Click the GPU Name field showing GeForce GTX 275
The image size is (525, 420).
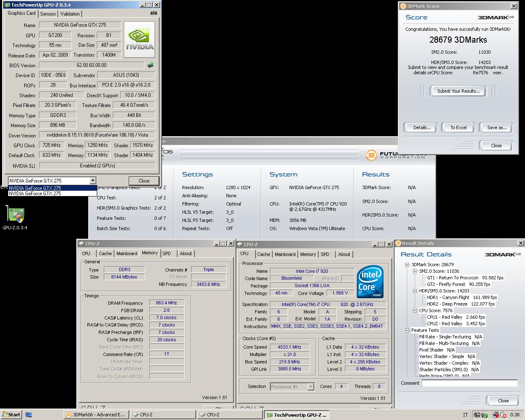80,25
